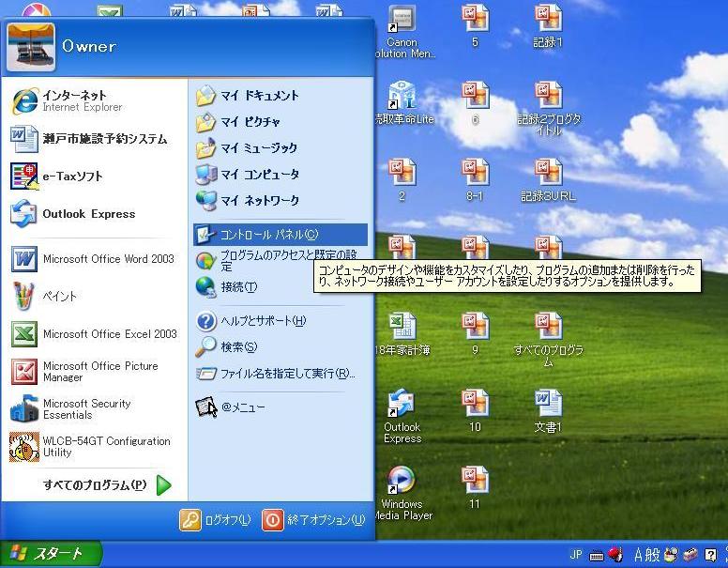The image size is (728, 568).
Task: Click JP language indicator in taskbar
Action: [576, 554]
